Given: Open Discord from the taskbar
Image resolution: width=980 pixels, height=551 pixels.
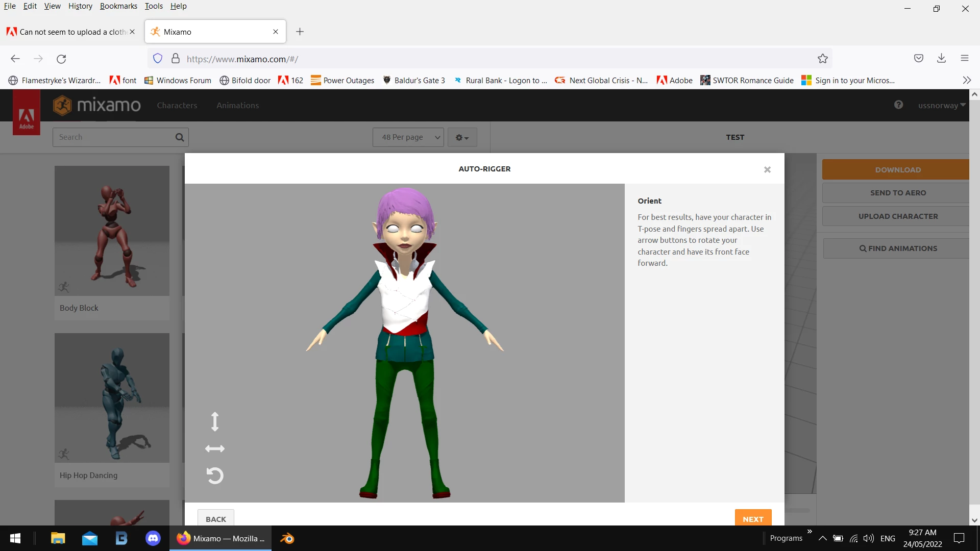Looking at the screenshot, I should pos(153,538).
